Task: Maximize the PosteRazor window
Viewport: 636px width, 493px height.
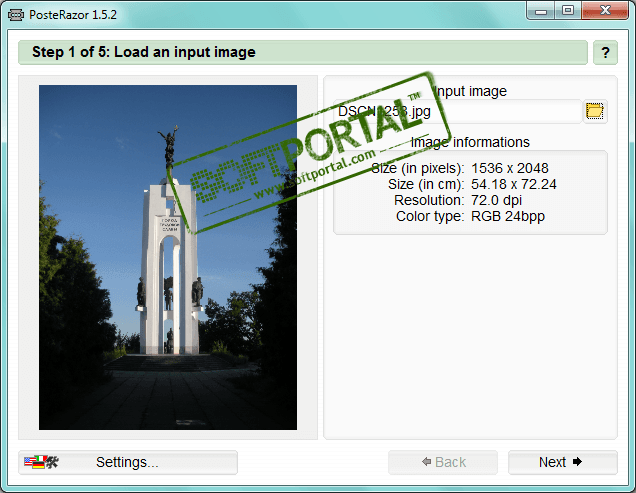Action: click(x=567, y=11)
